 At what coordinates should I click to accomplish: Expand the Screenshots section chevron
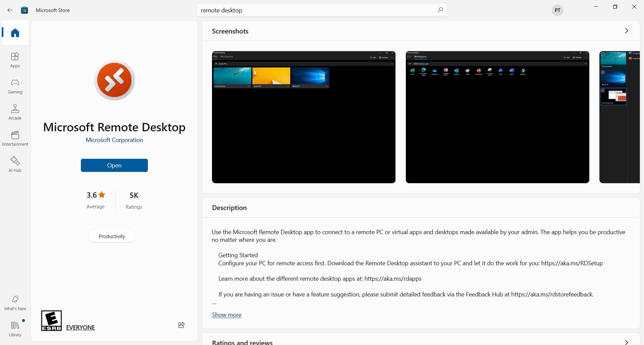[627, 31]
